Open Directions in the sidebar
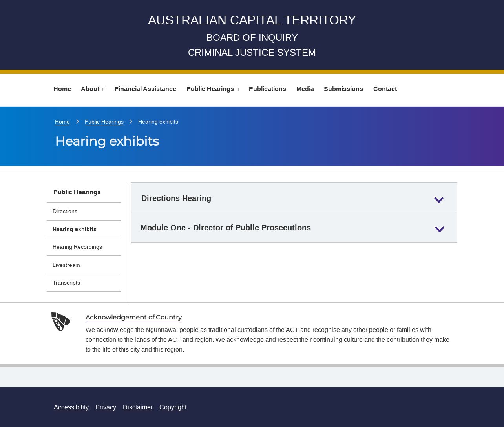The height and width of the screenshot is (427, 504). [x=65, y=211]
